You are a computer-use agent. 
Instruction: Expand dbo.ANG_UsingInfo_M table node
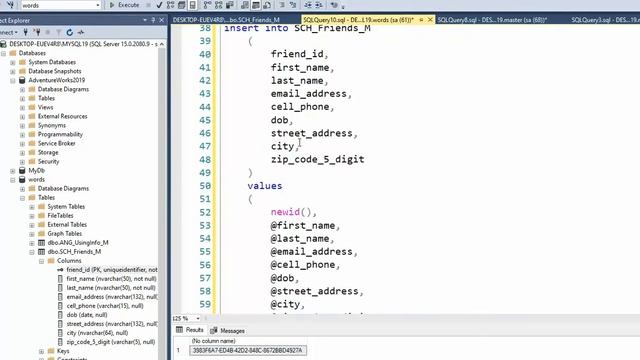(32, 243)
